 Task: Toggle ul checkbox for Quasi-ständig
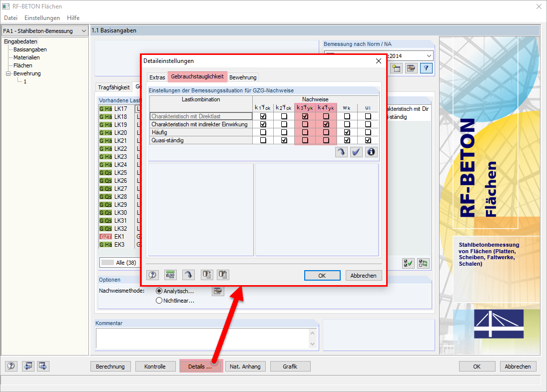pyautogui.click(x=368, y=140)
